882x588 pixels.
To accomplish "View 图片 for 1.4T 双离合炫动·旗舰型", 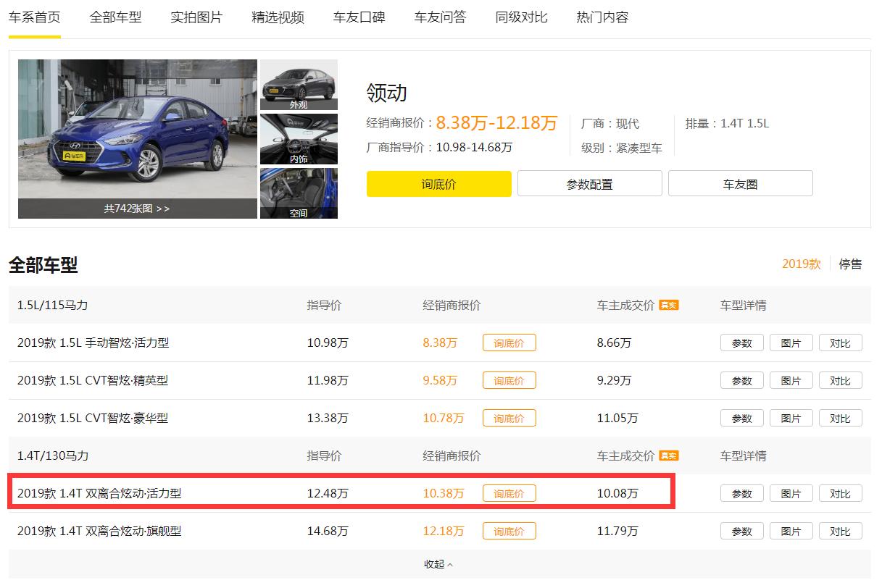I will [x=791, y=531].
